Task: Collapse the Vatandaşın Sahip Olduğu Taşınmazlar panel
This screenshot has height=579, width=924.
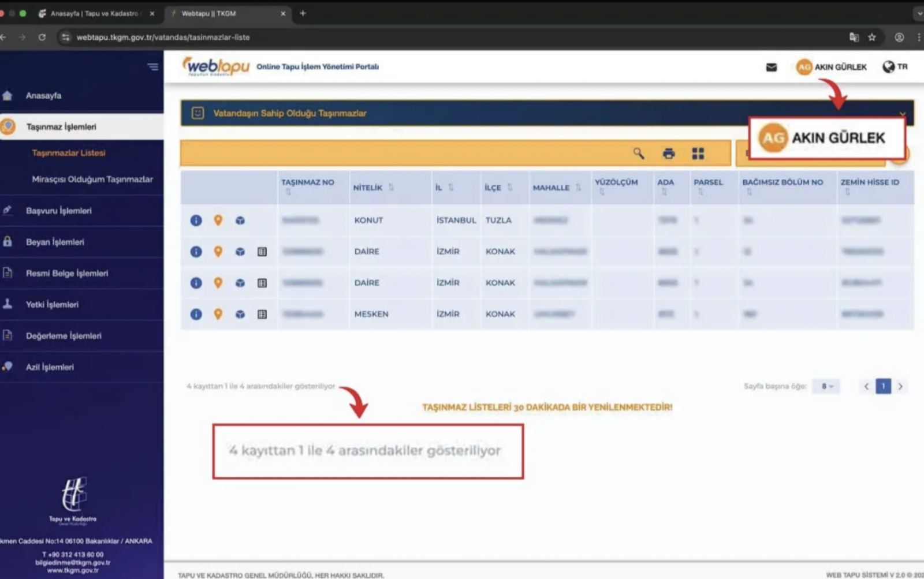Action: pyautogui.click(x=902, y=114)
